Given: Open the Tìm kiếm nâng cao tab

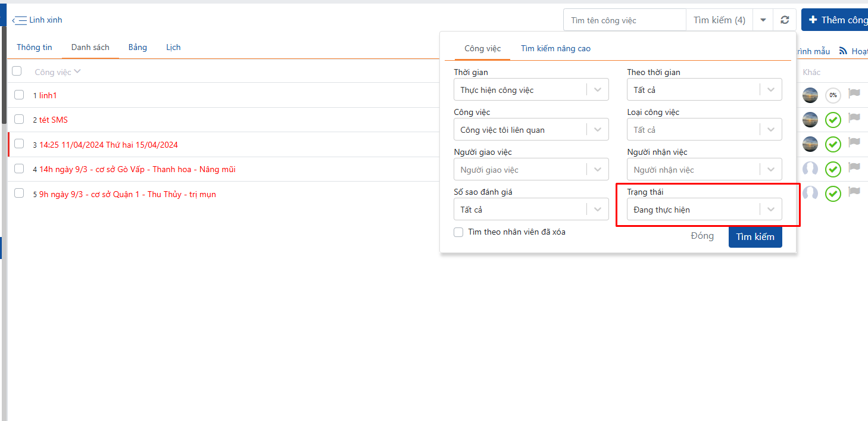Looking at the screenshot, I should click(555, 48).
